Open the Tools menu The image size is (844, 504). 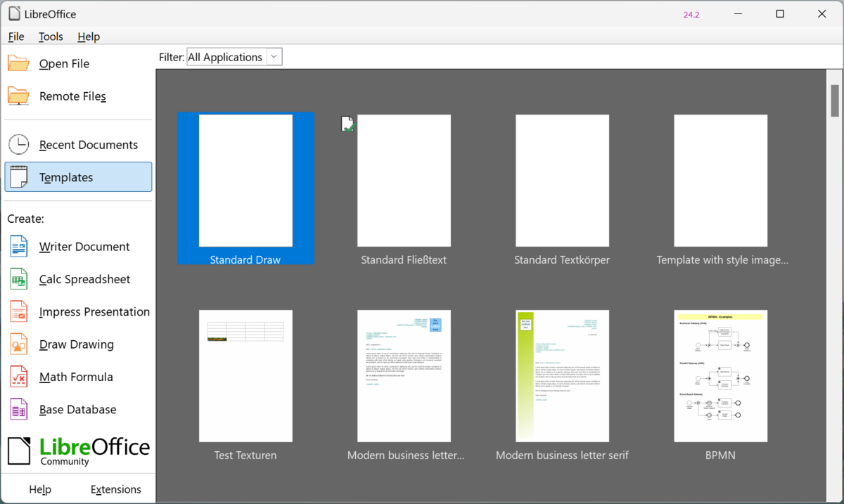tap(51, 37)
